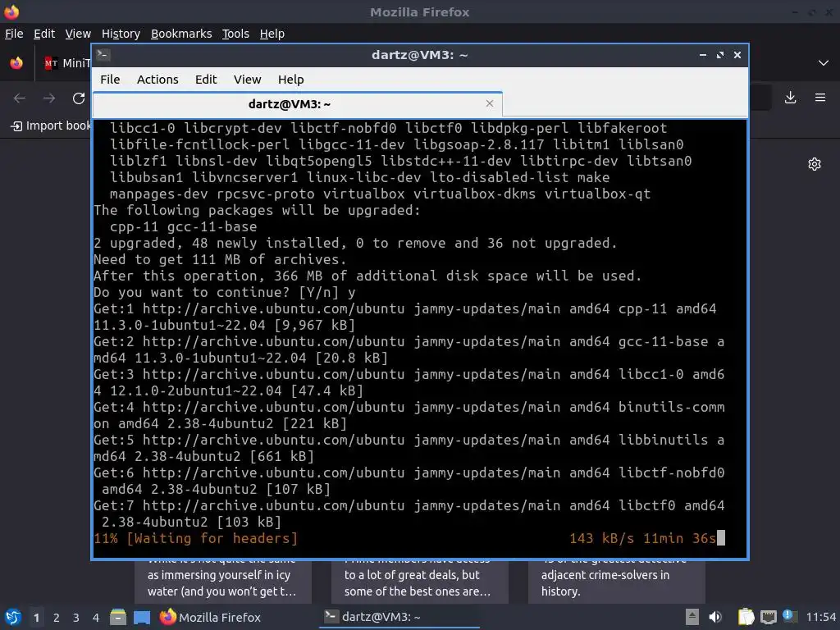Open removable media eject icon in tray

coord(692,617)
